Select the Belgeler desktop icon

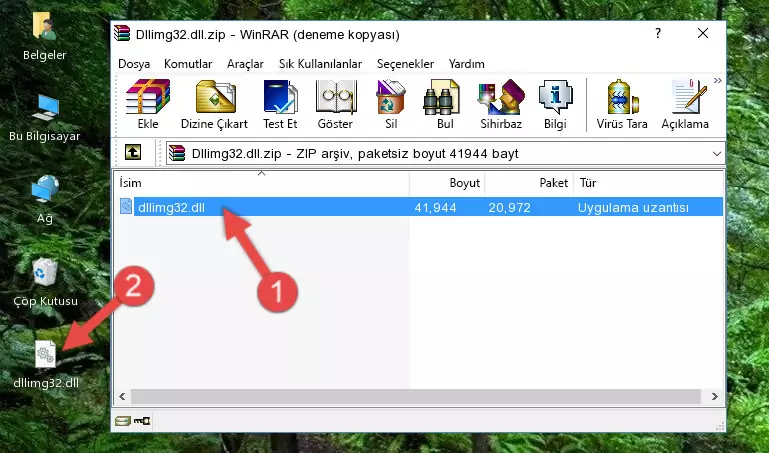pos(45,36)
